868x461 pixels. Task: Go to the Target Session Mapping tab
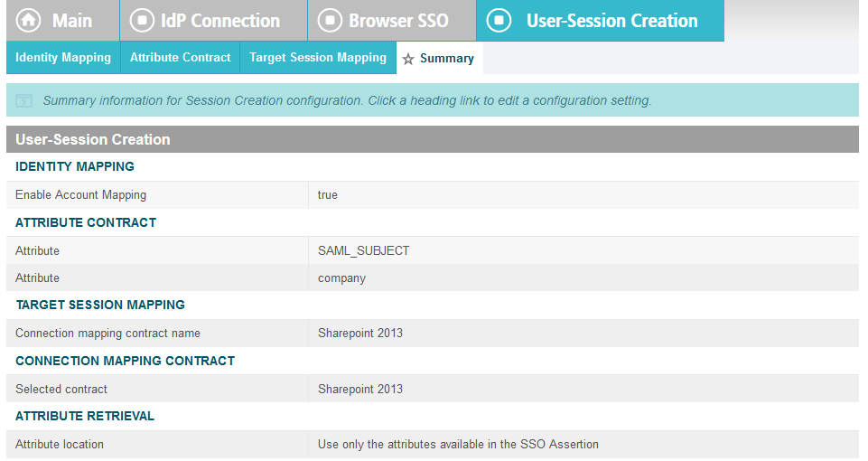pos(318,58)
